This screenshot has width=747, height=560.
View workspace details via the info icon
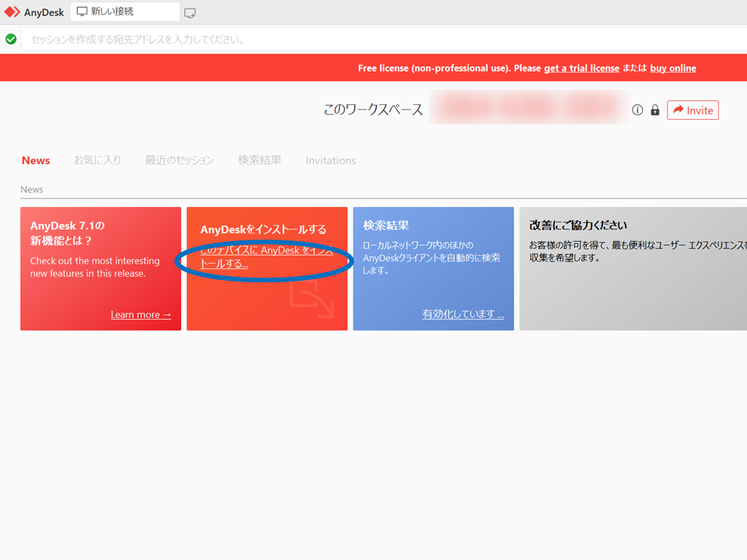(x=637, y=110)
